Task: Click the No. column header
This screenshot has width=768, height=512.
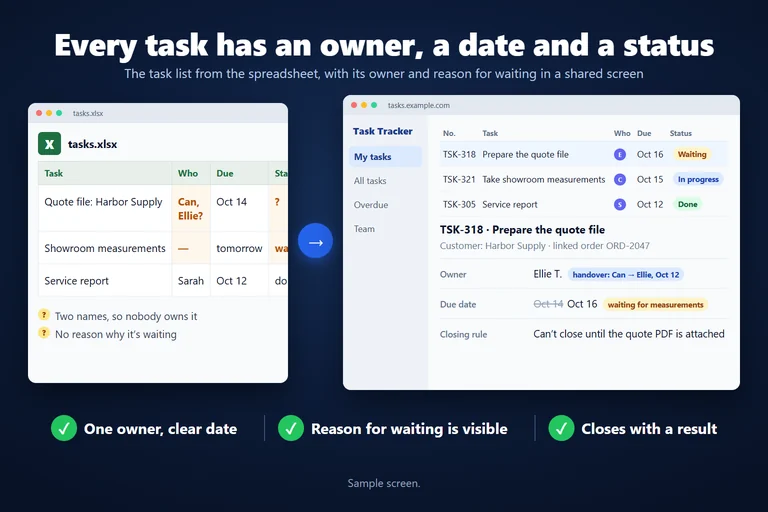Action: click(449, 133)
